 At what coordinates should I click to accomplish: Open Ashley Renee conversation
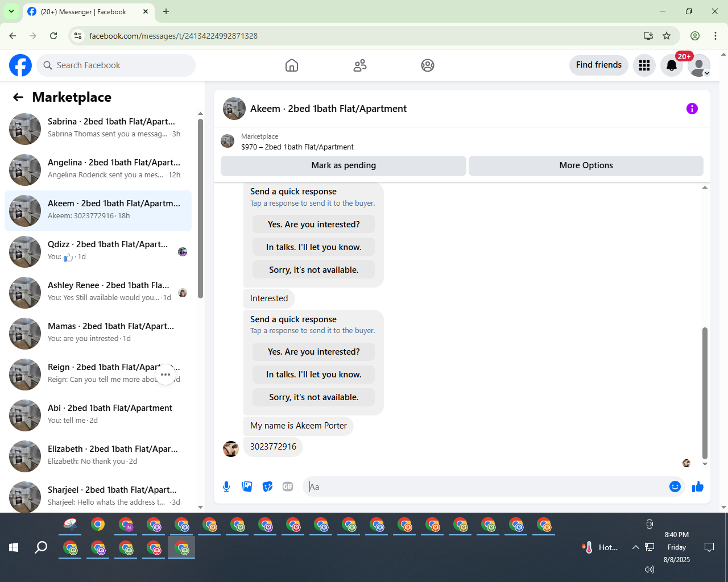(x=98, y=293)
